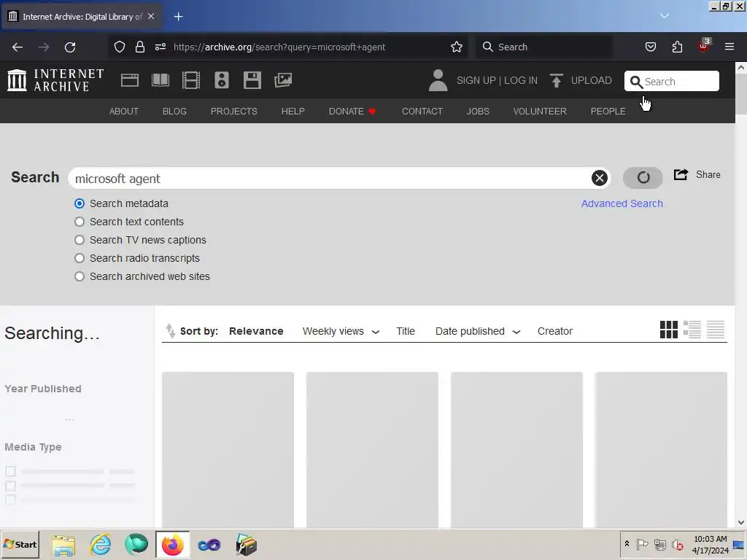The height and width of the screenshot is (560, 747).
Task: Open the Windows Start menu
Action: click(20, 544)
